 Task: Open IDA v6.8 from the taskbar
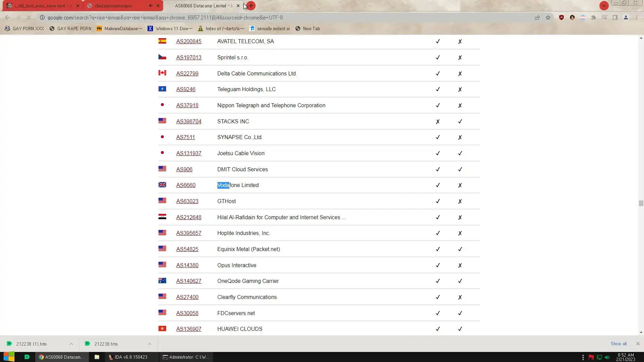128,357
